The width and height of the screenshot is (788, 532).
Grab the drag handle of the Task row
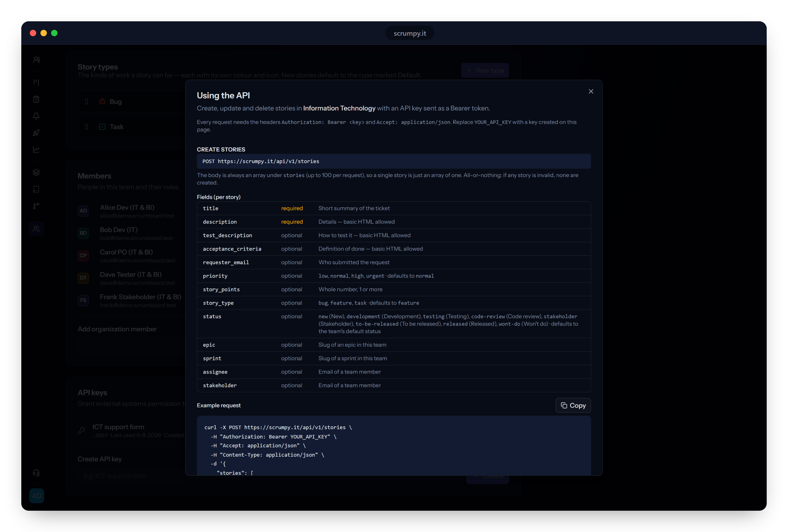click(87, 127)
